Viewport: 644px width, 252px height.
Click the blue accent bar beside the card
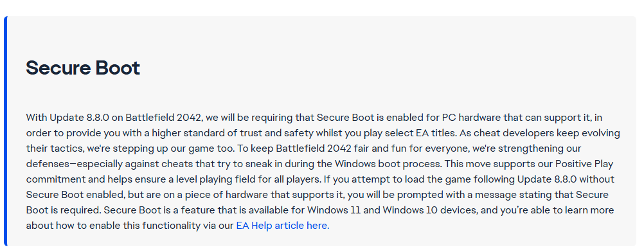(6, 132)
